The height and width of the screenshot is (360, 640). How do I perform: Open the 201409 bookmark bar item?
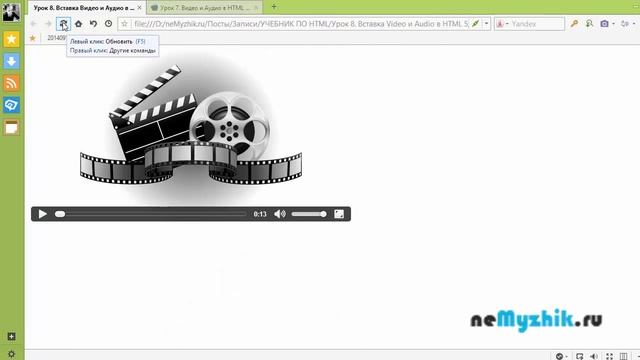[x=57, y=38]
